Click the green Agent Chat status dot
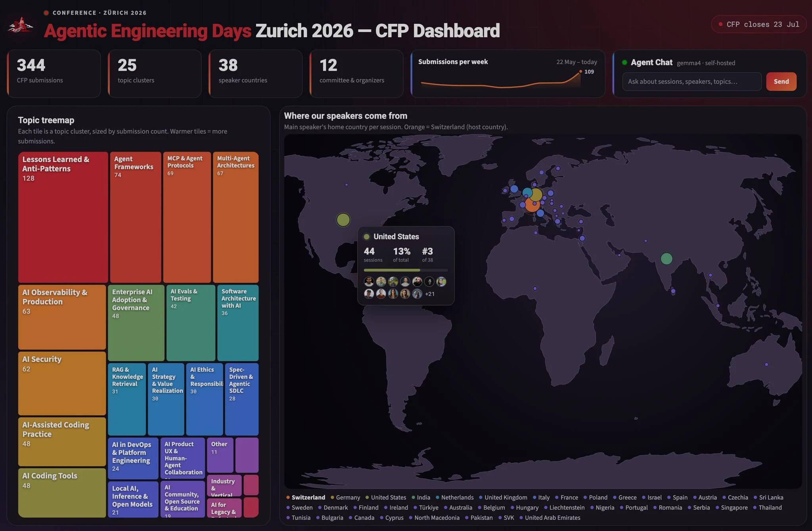 pyautogui.click(x=624, y=62)
